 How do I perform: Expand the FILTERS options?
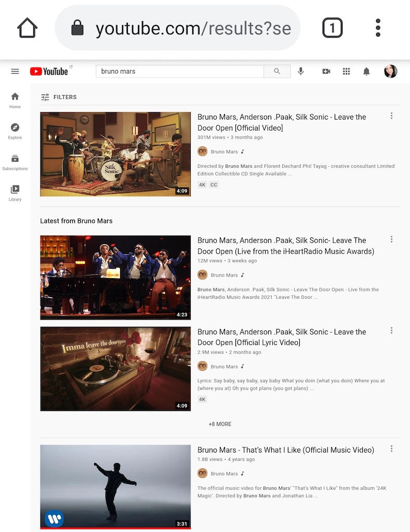pos(59,97)
